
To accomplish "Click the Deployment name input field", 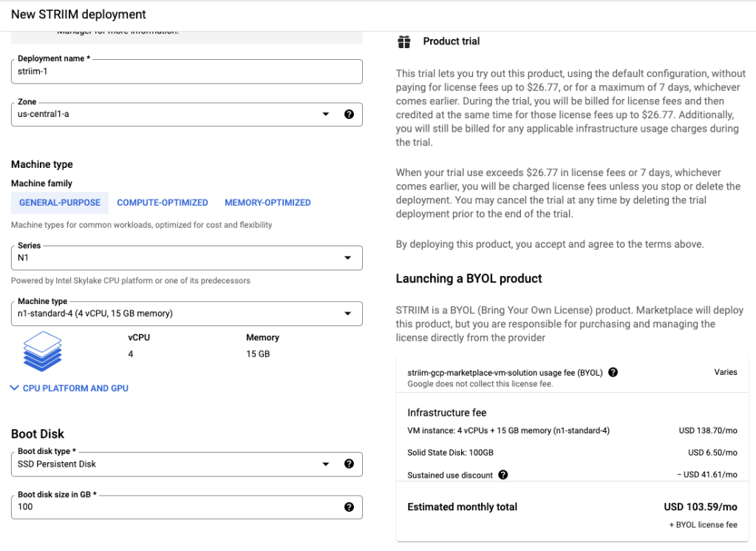I will (186, 72).
